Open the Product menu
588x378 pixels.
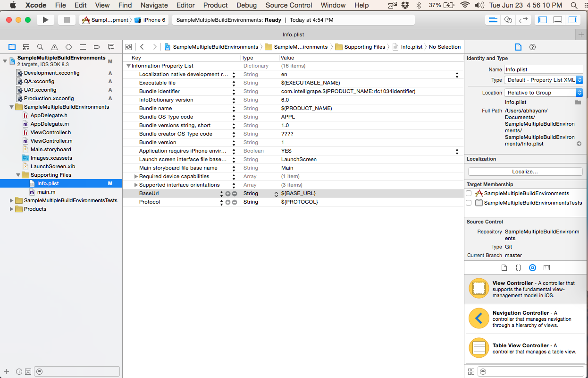point(216,5)
